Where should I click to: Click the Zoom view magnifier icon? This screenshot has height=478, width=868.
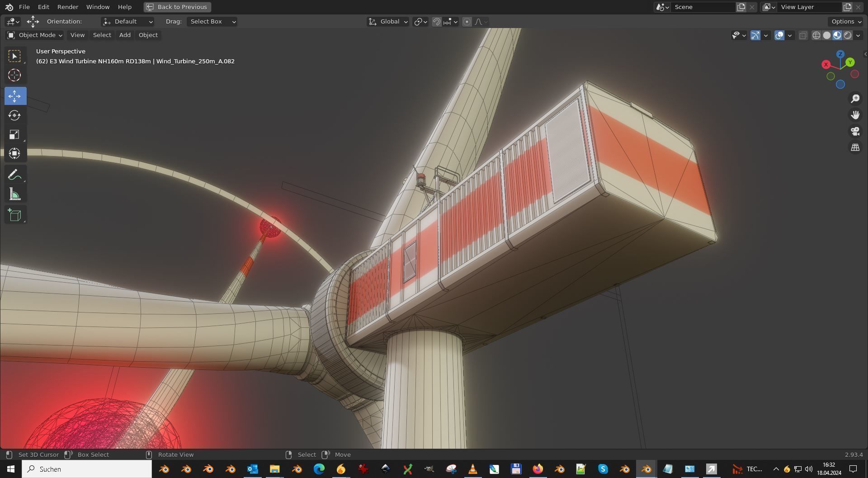click(855, 99)
